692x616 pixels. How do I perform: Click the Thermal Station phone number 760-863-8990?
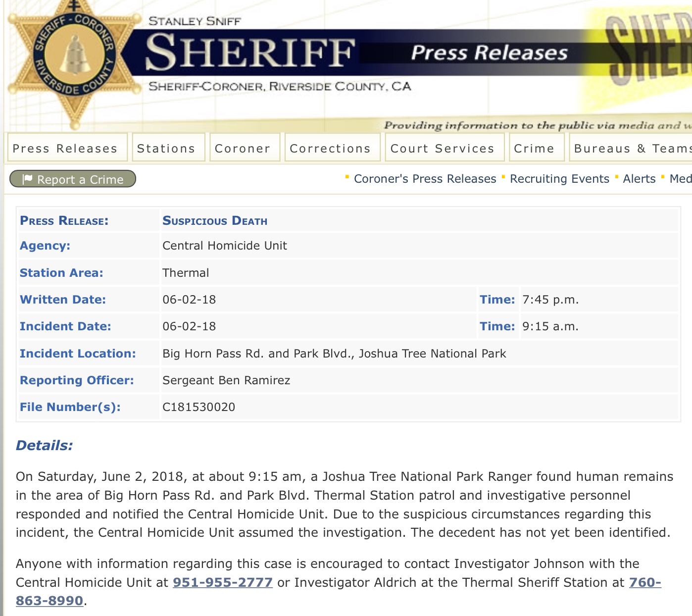tap(49, 601)
